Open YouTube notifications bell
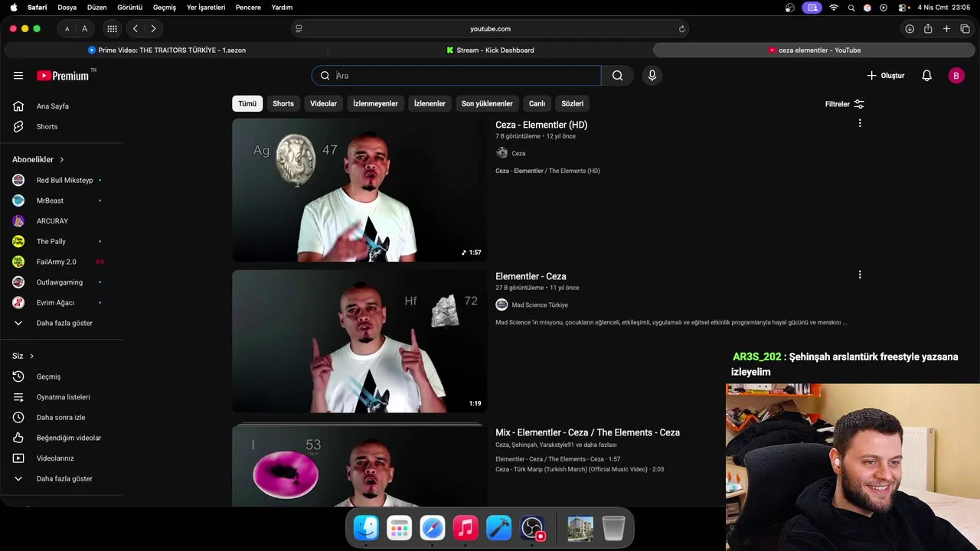 click(926, 76)
